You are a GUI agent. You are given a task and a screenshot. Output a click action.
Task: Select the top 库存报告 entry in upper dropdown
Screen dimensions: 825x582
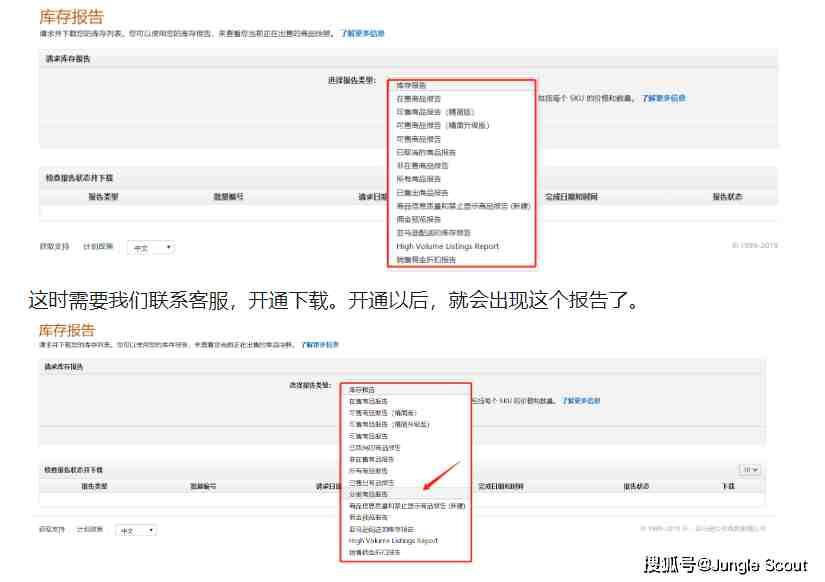tap(411, 85)
